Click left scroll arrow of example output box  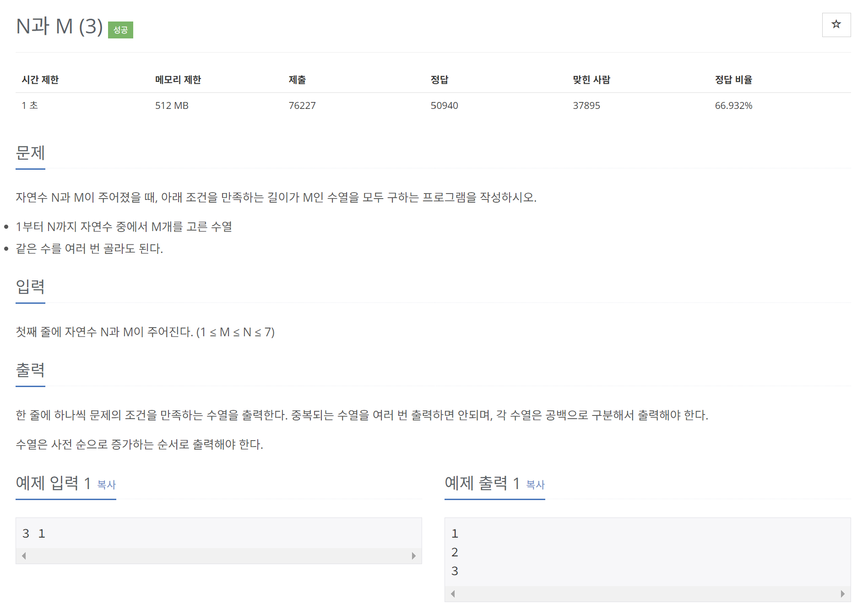[x=453, y=594]
